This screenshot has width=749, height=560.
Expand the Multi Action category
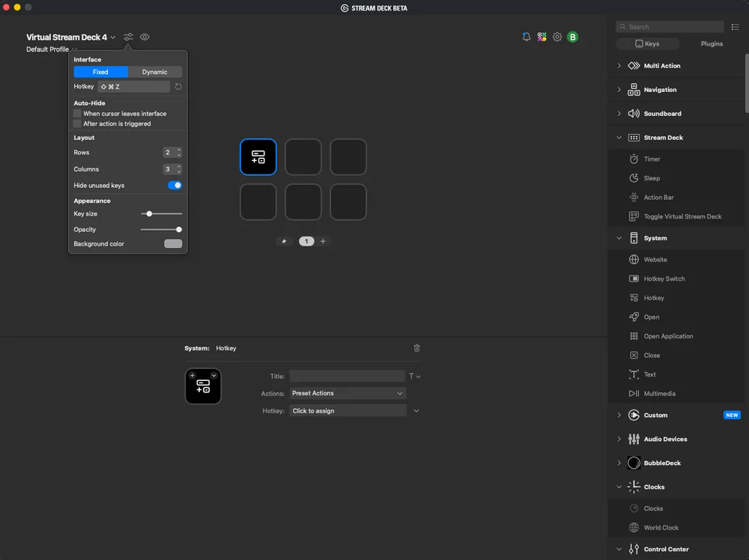[619, 66]
